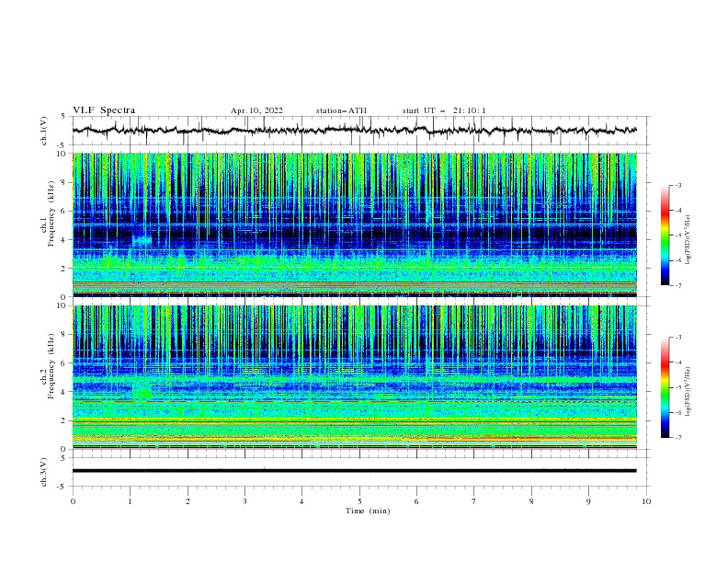Click the green 4 kHz emission patch in ch.1 spectrogram

click(x=142, y=241)
